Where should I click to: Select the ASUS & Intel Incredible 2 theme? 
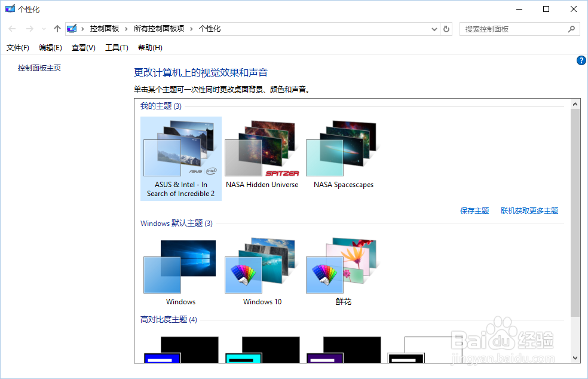coord(180,158)
